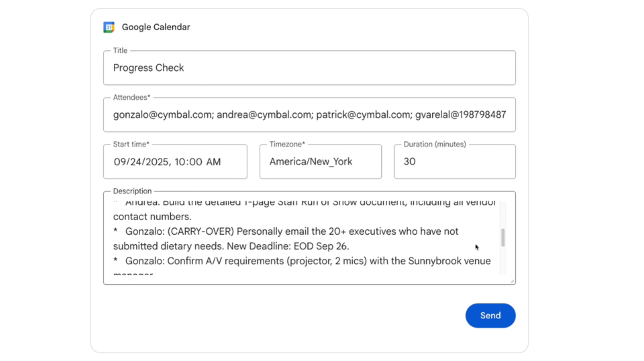644x361 pixels.
Task: Click the Google Calendar heading text
Action: [x=156, y=27]
